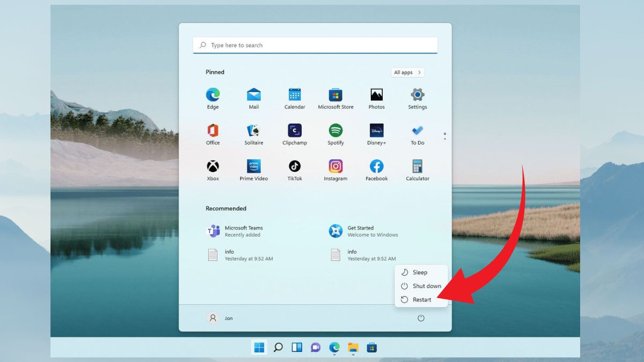Open the To Do app
Viewport: 644px width, 362px height.
[x=418, y=135]
